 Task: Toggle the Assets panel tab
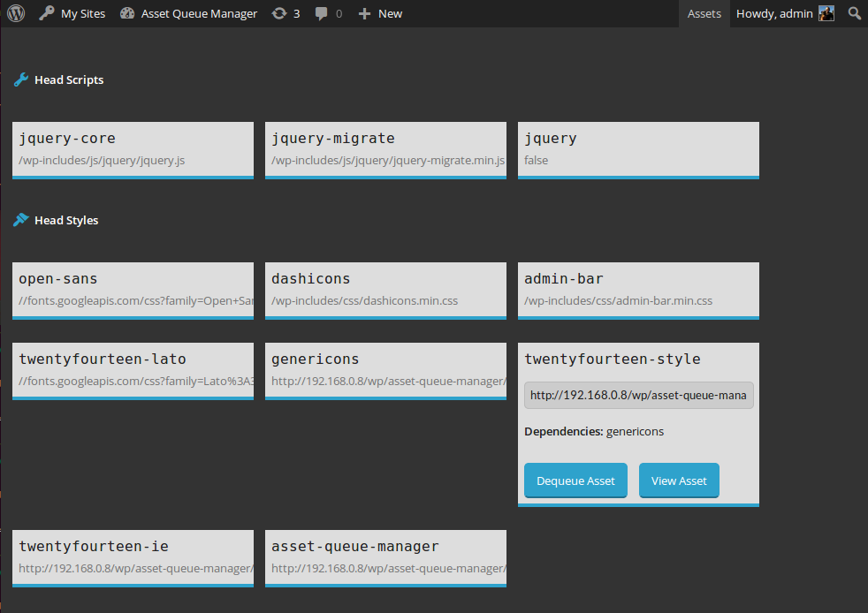tap(704, 13)
